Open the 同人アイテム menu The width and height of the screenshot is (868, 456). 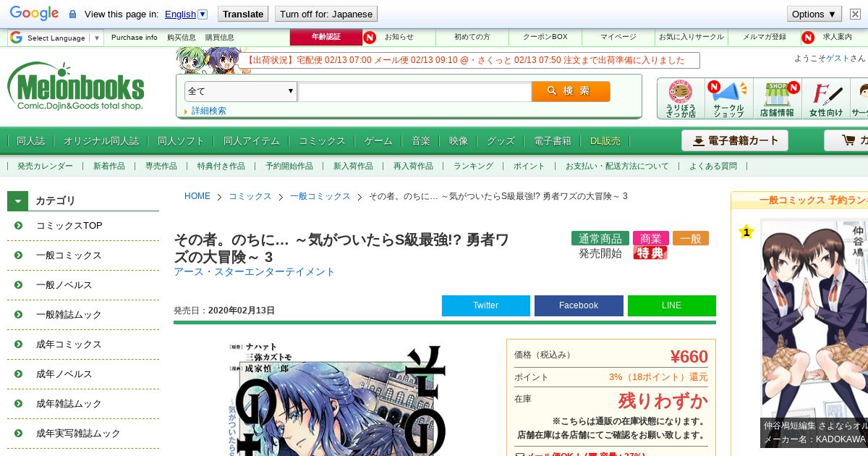point(252,141)
